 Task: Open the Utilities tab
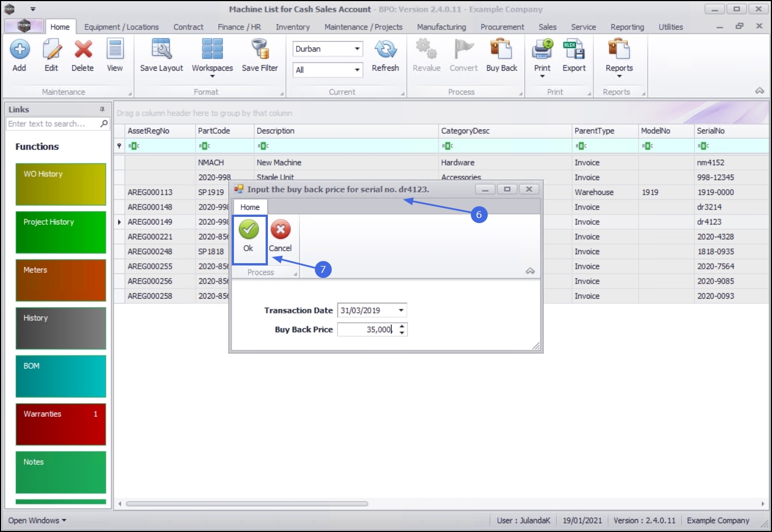click(671, 27)
